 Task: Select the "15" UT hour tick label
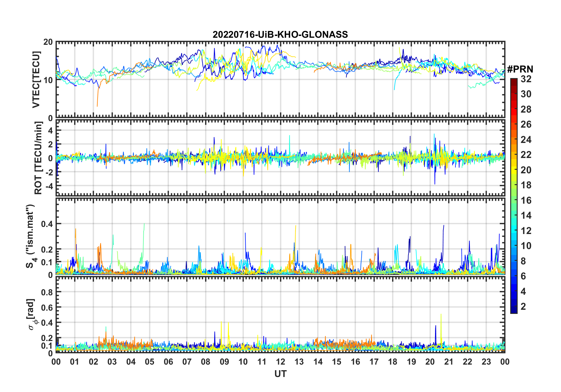(337, 362)
